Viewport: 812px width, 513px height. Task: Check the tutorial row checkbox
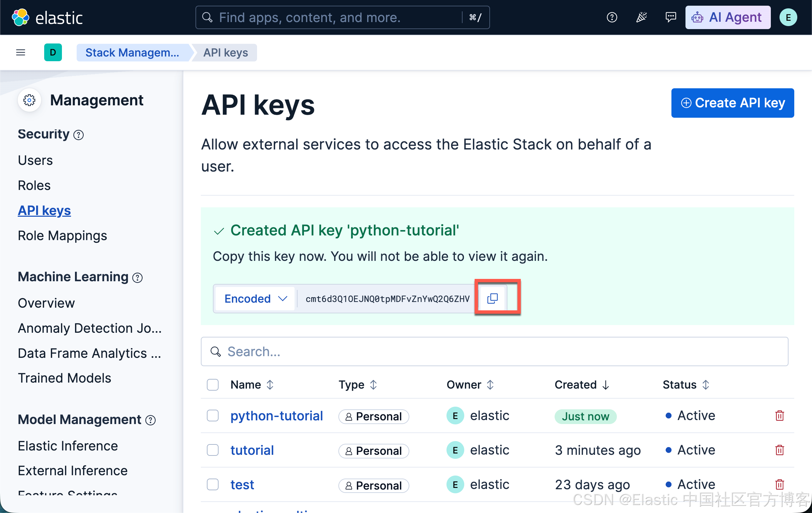click(213, 450)
